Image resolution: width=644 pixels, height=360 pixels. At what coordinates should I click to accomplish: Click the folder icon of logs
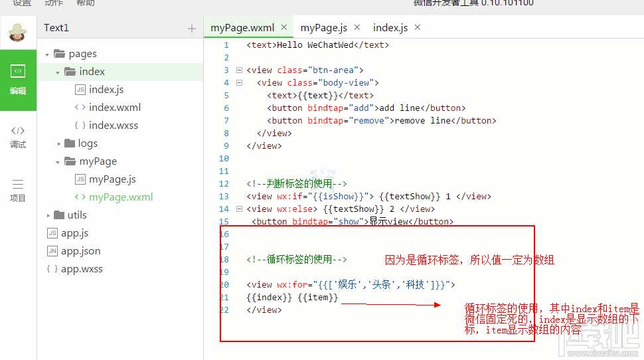70,143
